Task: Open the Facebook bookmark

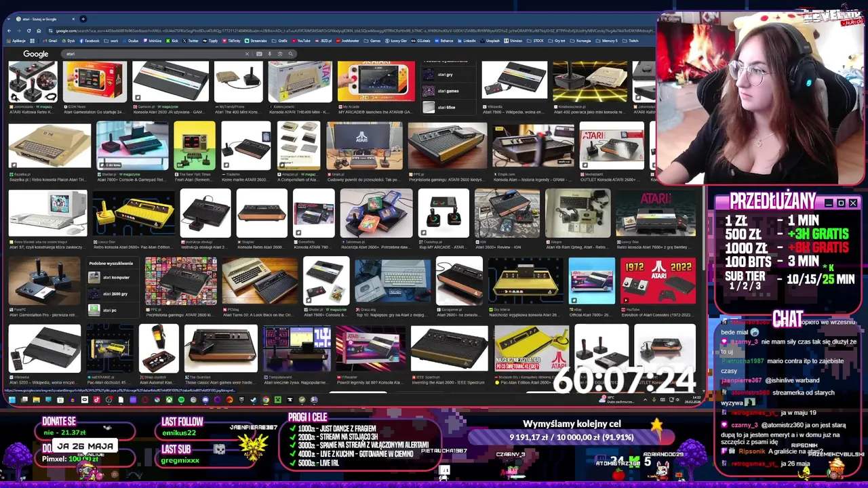Action: click(89, 41)
